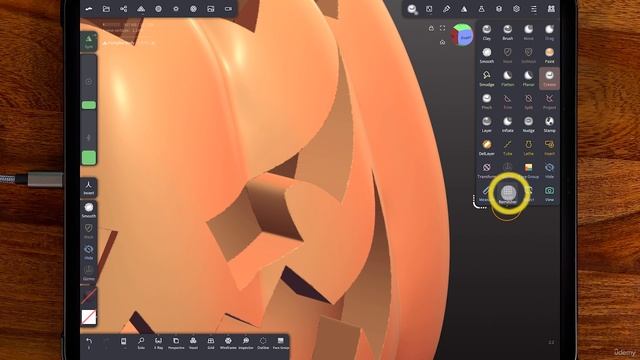The image size is (640, 360).
Task: Select the Face Group tool in the tools grid
Action: click(x=529, y=171)
